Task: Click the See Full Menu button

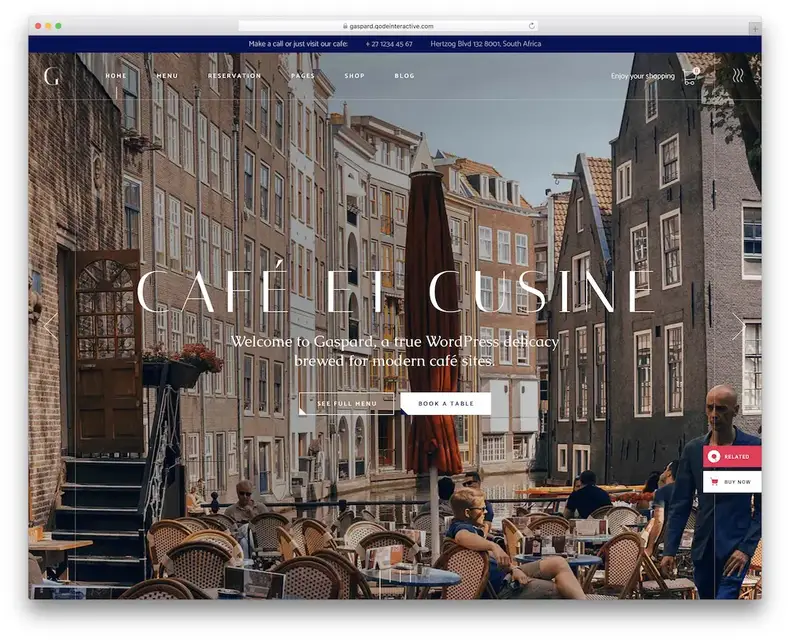Action: pyautogui.click(x=346, y=403)
